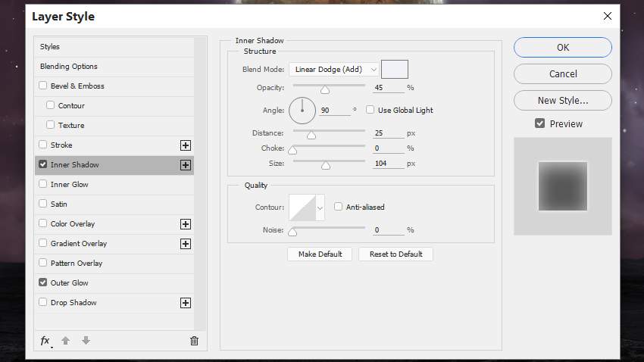644x362 pixels.
Task: Click the styles list scrollbar
Action: click(201, 184)
